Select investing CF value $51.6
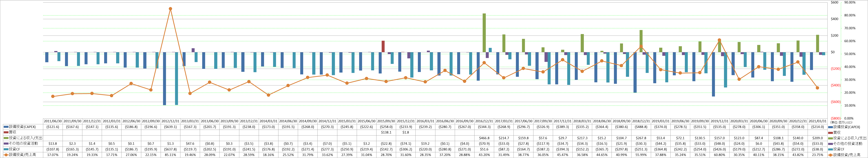 (484, 149)
